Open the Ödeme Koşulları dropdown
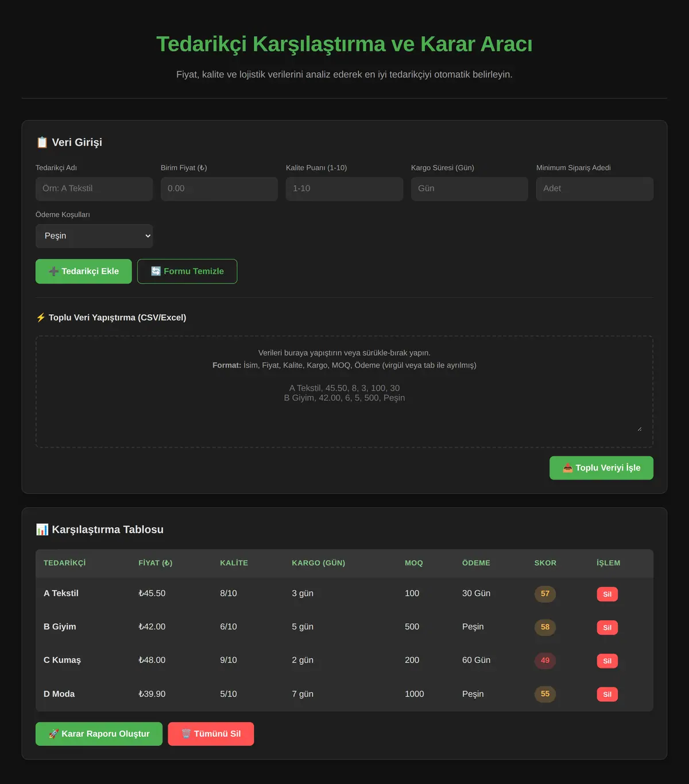689x784 pixels. pos(94,236)
